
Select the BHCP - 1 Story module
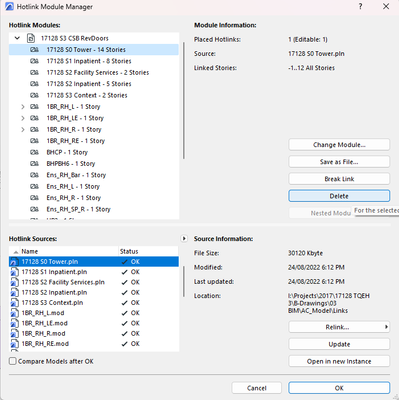coord(94,152)
